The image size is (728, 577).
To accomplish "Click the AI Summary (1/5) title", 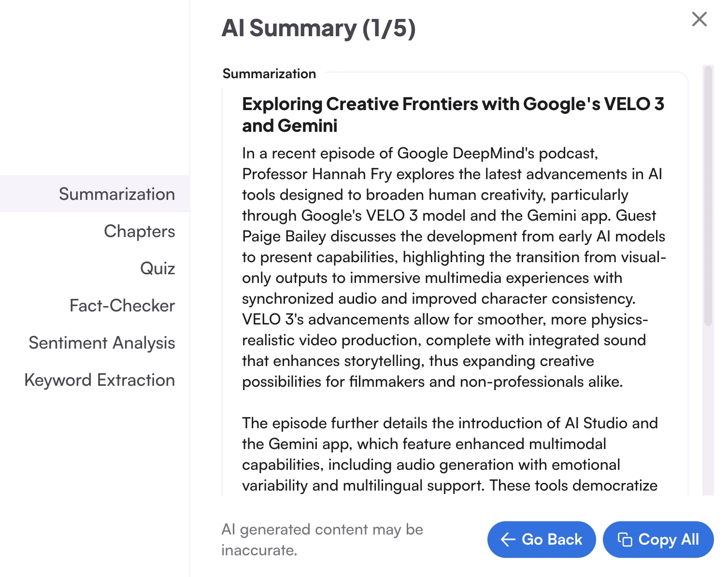I will click(x=318, y=28).
